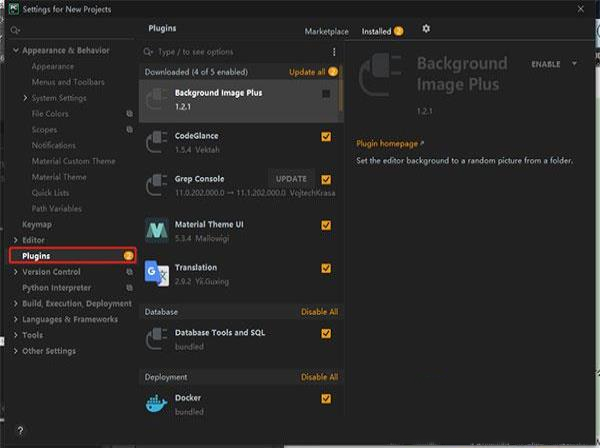Select the Docker plugin icon
The height and width of the screenshot is (448, 600).
[157, 404]
